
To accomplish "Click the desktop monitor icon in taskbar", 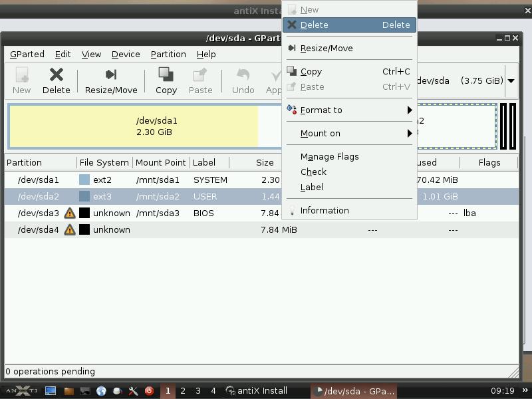I will click(x=51, y=391).
